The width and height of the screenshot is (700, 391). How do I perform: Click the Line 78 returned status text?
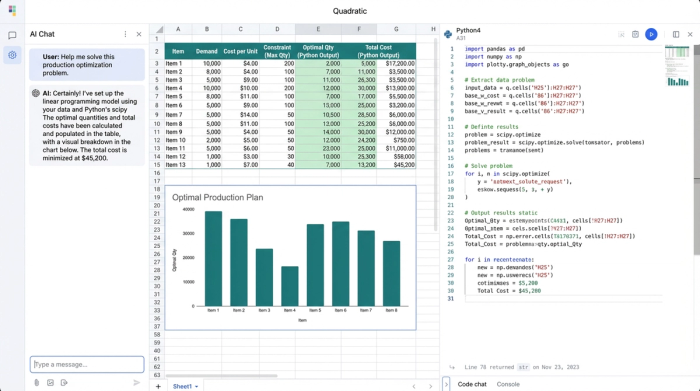click(x=521, y=367)
